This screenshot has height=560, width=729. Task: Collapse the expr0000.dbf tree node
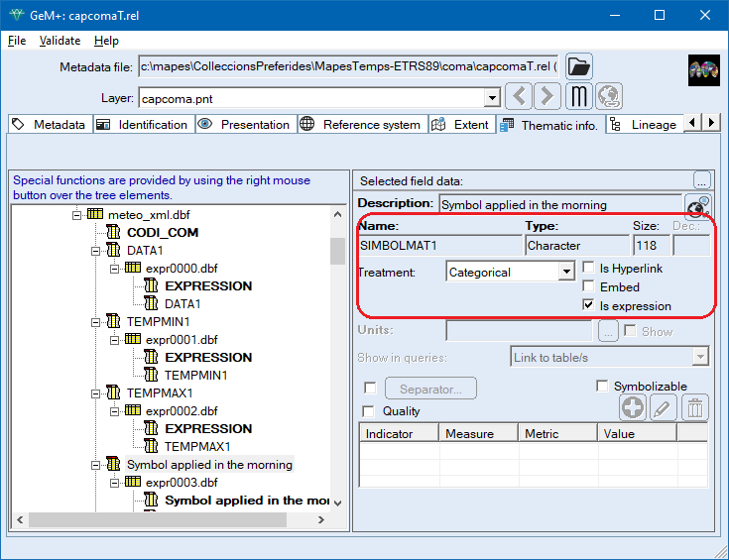tap(114, 269)
